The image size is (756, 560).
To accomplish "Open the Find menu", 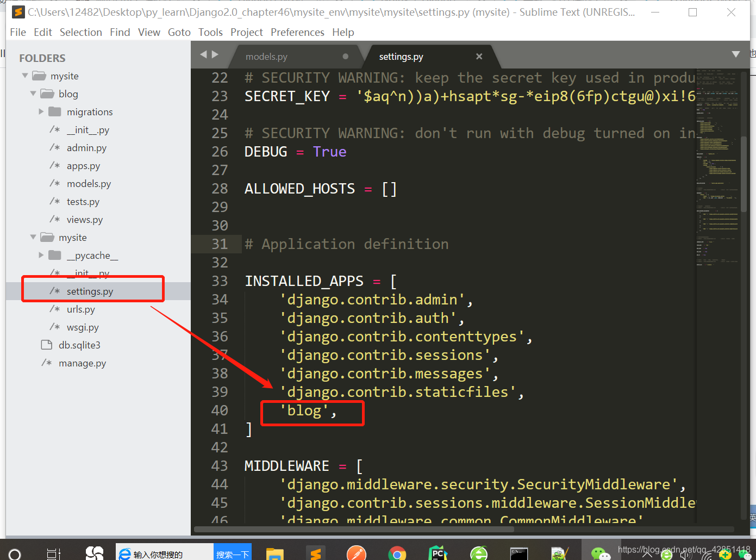I will pyautogui.click(x=120, y=32).
